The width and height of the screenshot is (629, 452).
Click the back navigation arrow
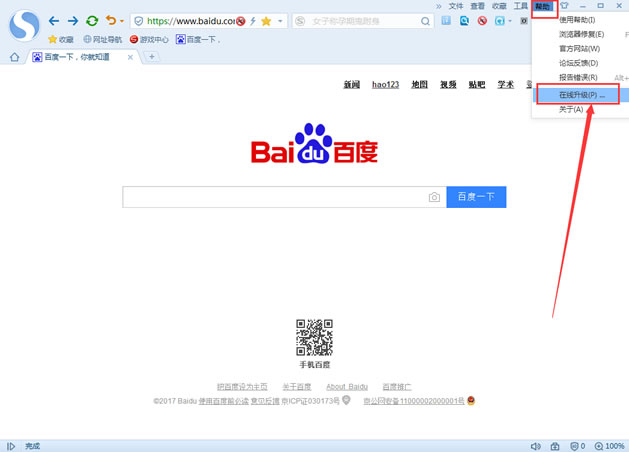click(x=54, y=20)
